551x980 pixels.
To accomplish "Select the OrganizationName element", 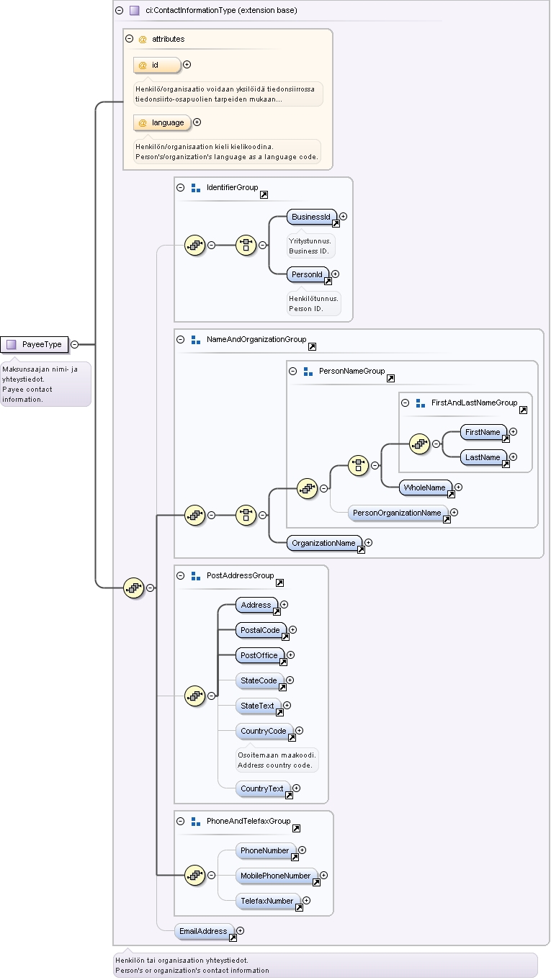I will [324, 543].
